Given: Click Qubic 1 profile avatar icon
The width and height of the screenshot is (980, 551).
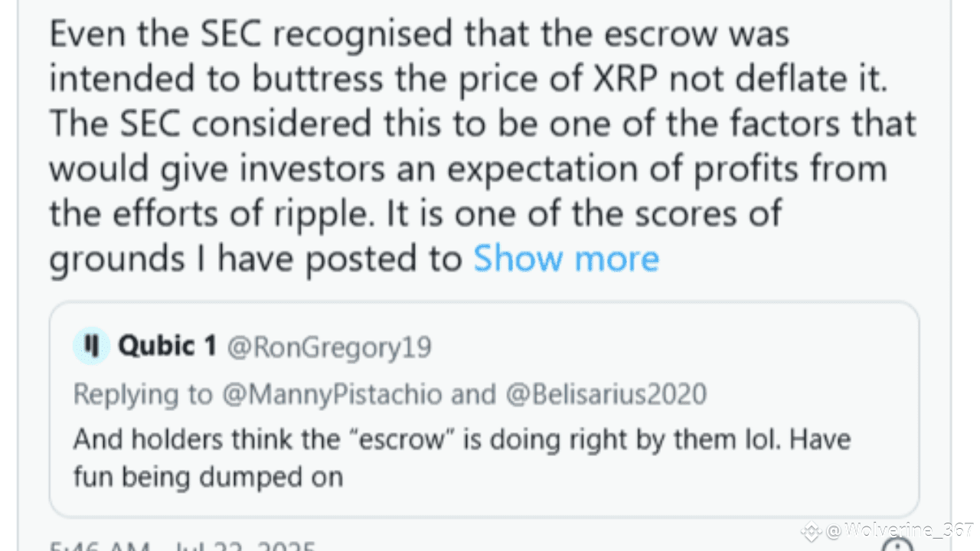Looking at the screenshot, I should (92, 346).
